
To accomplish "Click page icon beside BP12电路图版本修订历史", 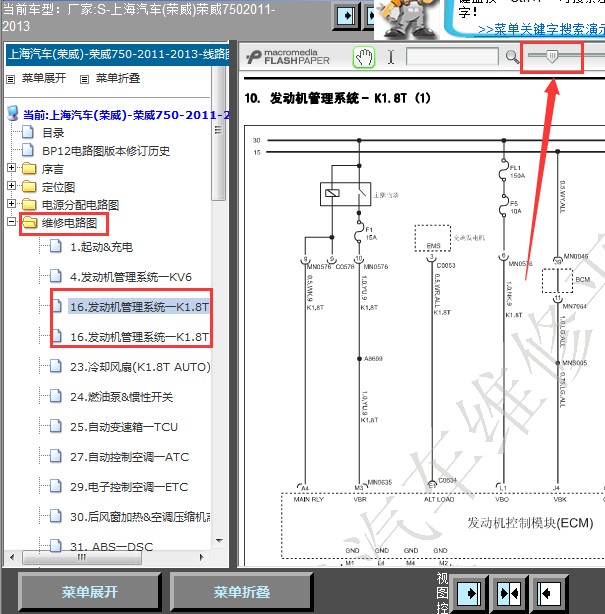I will pyautogui.click(x=27, y=150).
